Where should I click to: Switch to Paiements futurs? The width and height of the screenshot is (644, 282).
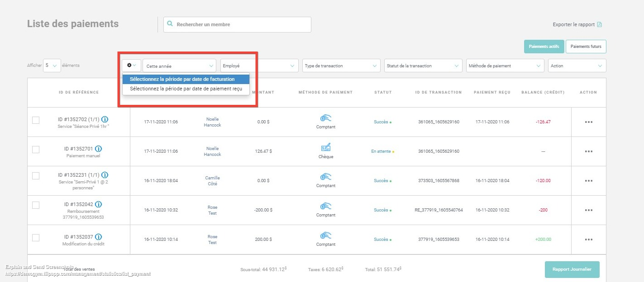coord(586,47)
